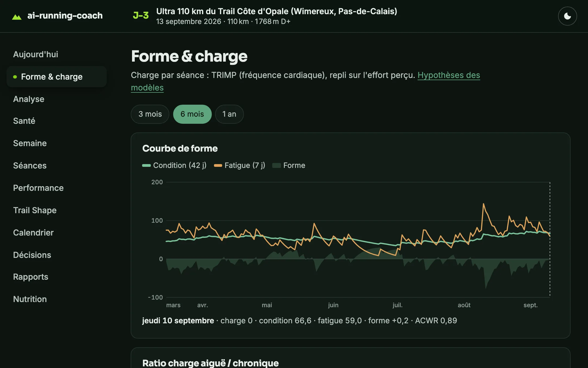Click the Ratio charge aiguë / chronique heading

(210, 363)
